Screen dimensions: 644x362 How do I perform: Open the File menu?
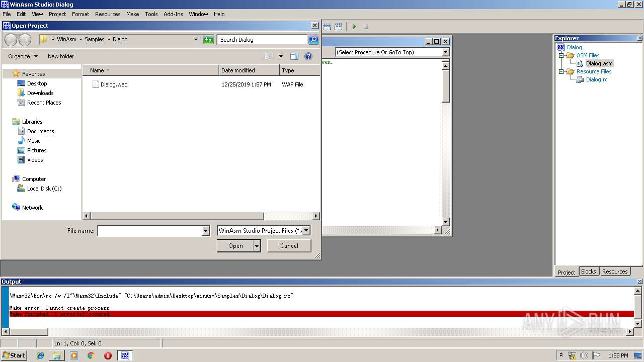pos(7,14)
